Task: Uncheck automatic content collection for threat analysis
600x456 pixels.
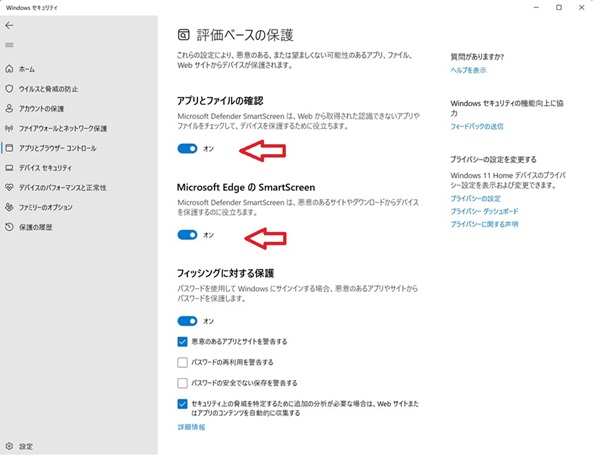Action: (x=182, y=404)
